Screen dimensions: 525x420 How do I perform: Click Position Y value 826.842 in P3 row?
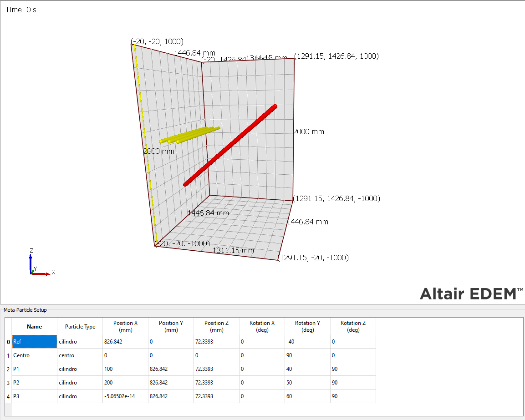[x=171, y=396]
